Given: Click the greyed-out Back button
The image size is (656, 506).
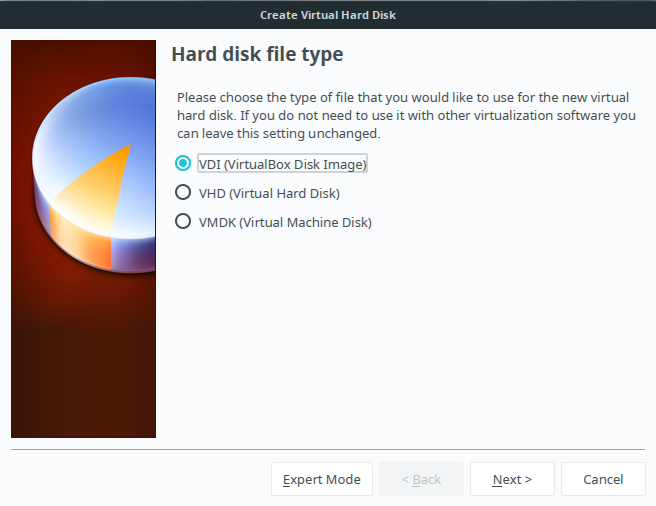Looking at the screenshot, I should [421, 479].
